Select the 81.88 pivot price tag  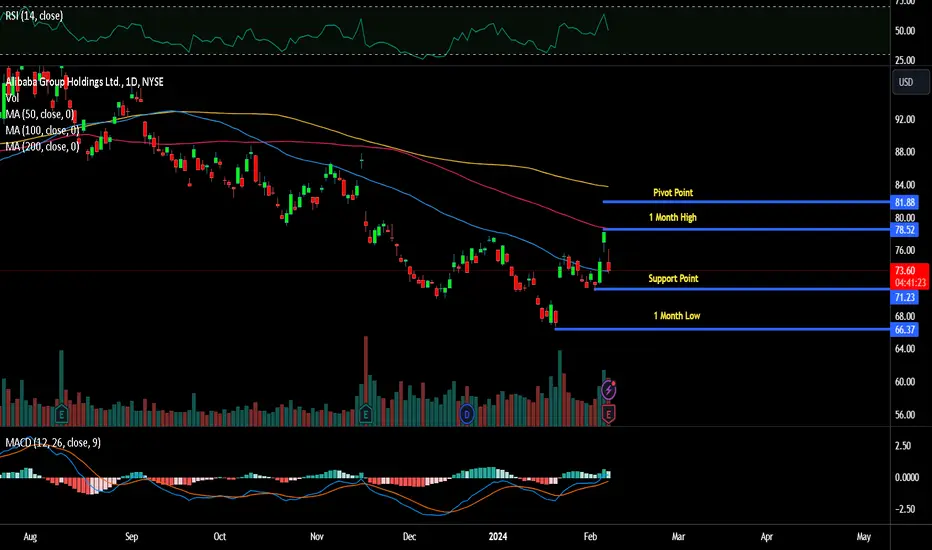(x=904, y=202)
